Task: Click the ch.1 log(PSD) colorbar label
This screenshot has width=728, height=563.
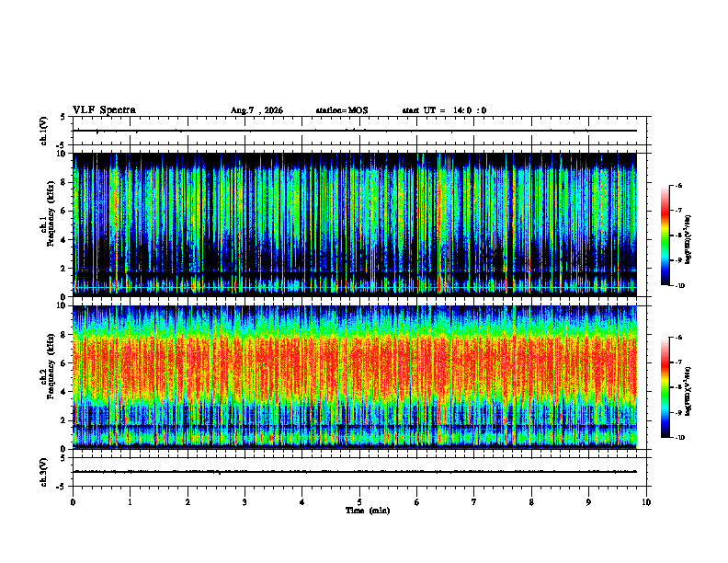Action: tap(688, 240)
